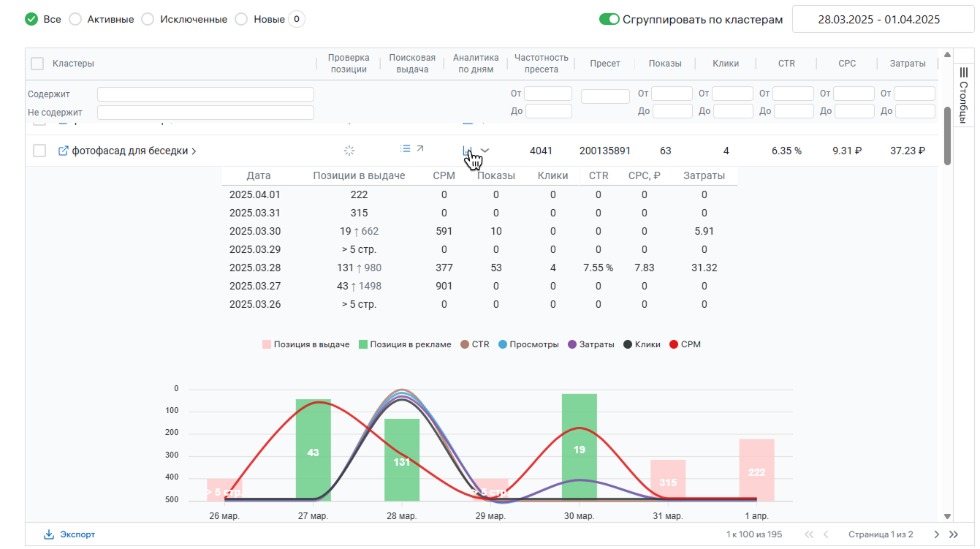Click the position check spinner icon
The height and width of the screenshot is (549, 980).
point(349,151)
